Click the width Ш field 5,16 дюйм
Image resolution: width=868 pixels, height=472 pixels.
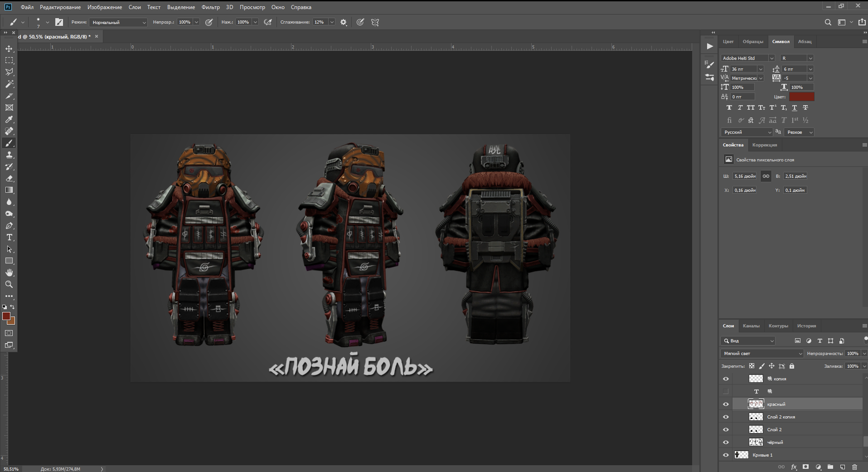[745, 176]
